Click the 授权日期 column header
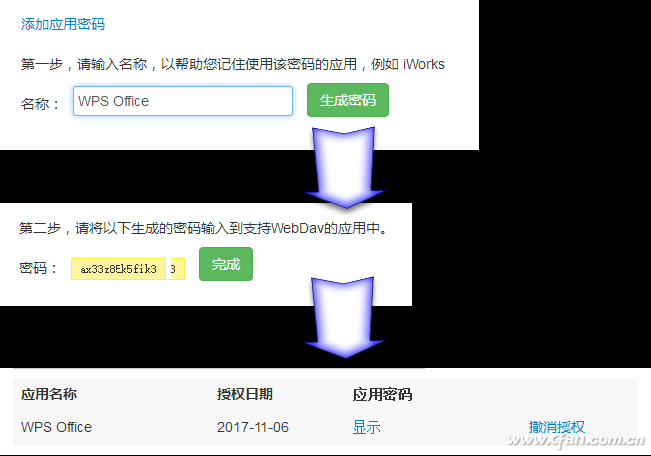The image size is (651, 456). click(x=245, y=394)
